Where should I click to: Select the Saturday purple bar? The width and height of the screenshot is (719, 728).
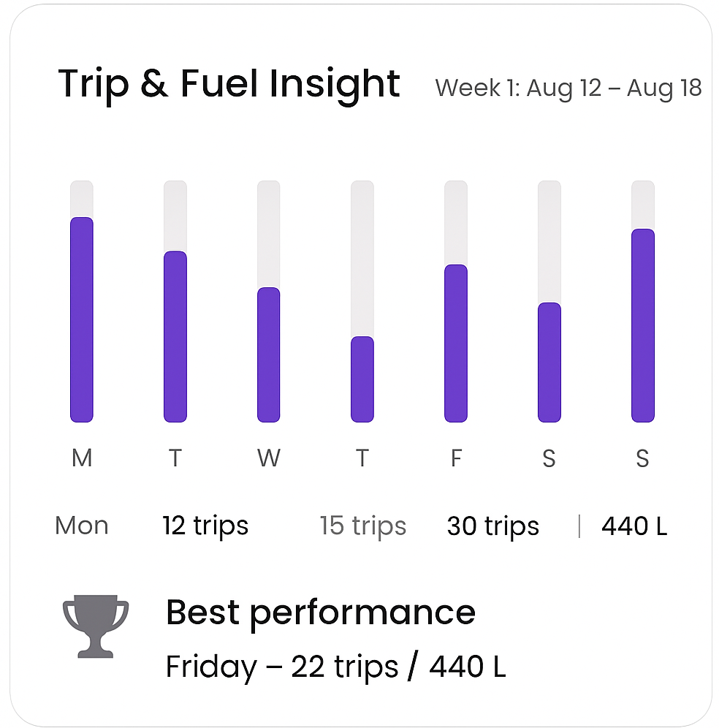click(x=549, y=362)
